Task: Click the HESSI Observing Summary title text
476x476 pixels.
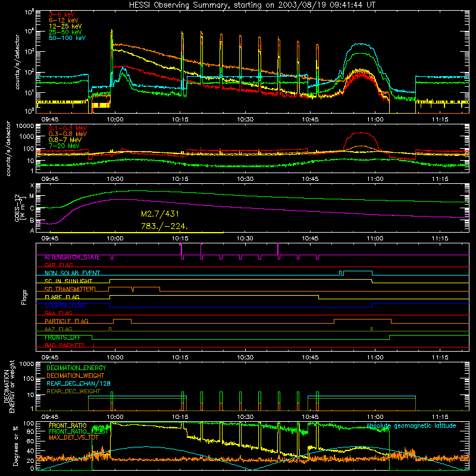Action: pos(252,5)
